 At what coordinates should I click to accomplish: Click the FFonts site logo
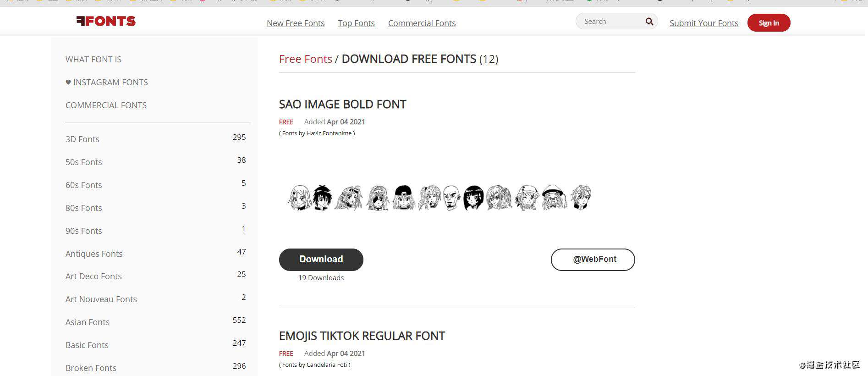click(106, 21)
